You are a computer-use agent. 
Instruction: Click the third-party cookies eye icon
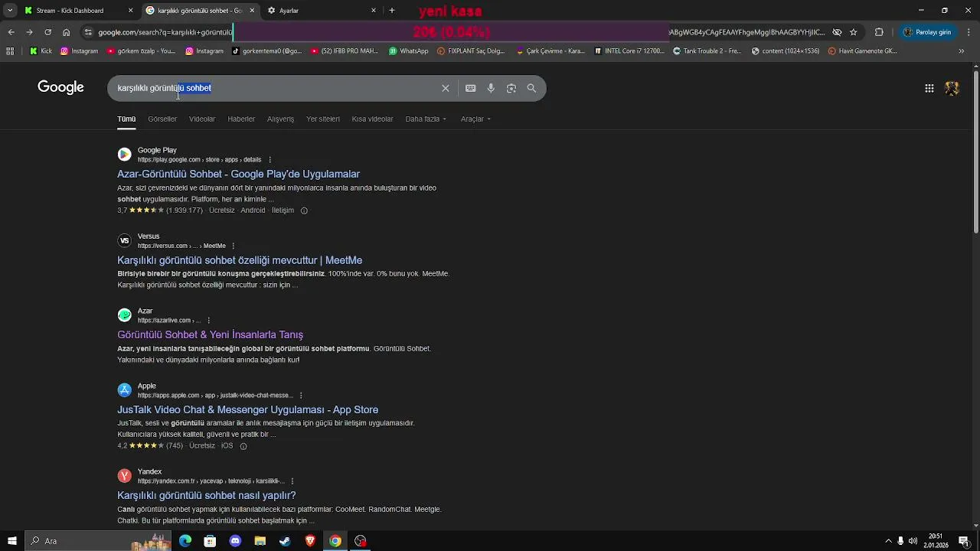click(x=837, y=32)
